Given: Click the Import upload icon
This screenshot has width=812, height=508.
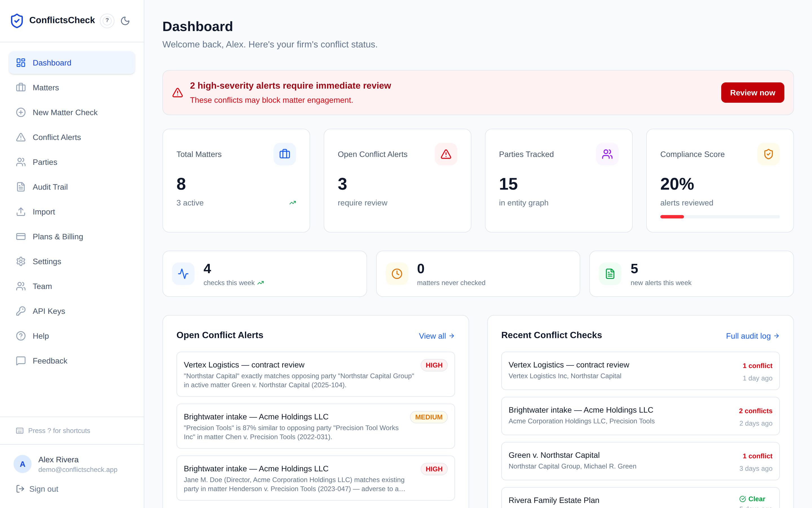Looking at the screenshot, I should point(21,212).
